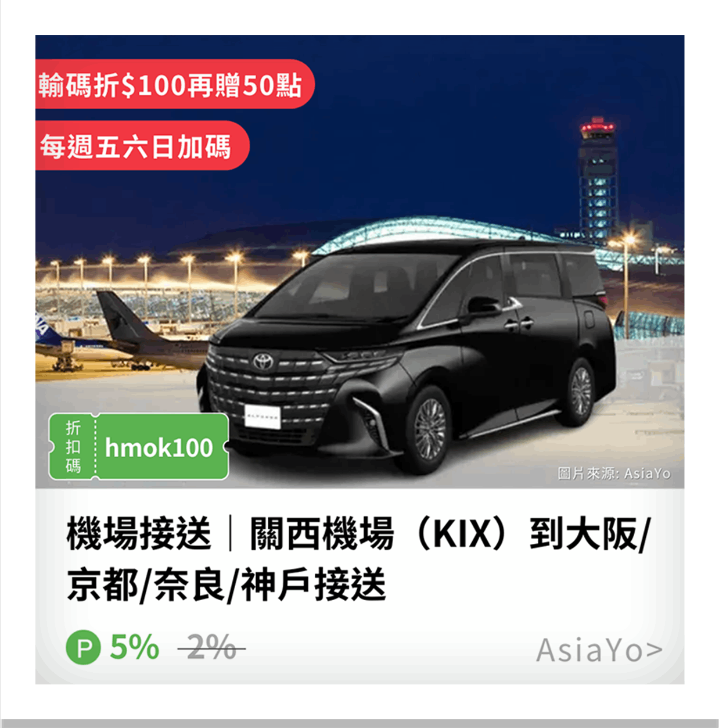Screen dimensions: 719x728
Task: Open the black Toyota van image
Action: pos(407,354)
